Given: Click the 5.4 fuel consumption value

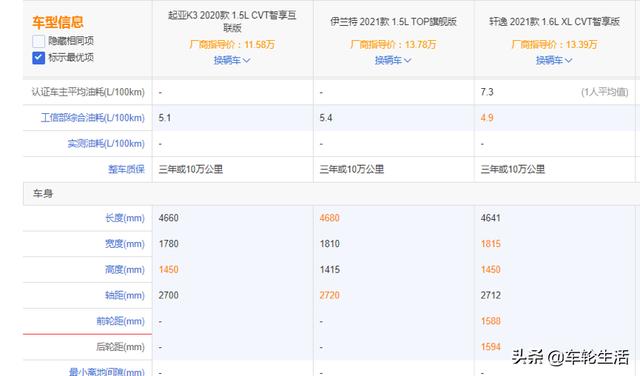Looking at the screenshot, I should click(x=326, y=118).
